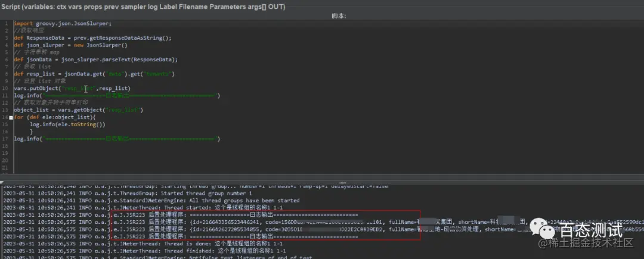Screen dimensions: 644x259
Task: Click the vars.putObject line in the script
Action: 72,89
